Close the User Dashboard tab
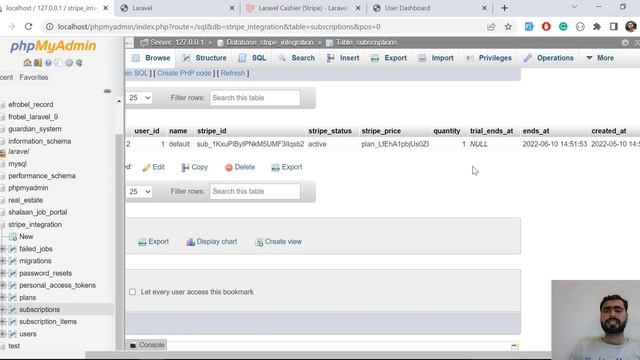Screen dimensions: 640x360 pyautogui.click(x=484, y=8)
